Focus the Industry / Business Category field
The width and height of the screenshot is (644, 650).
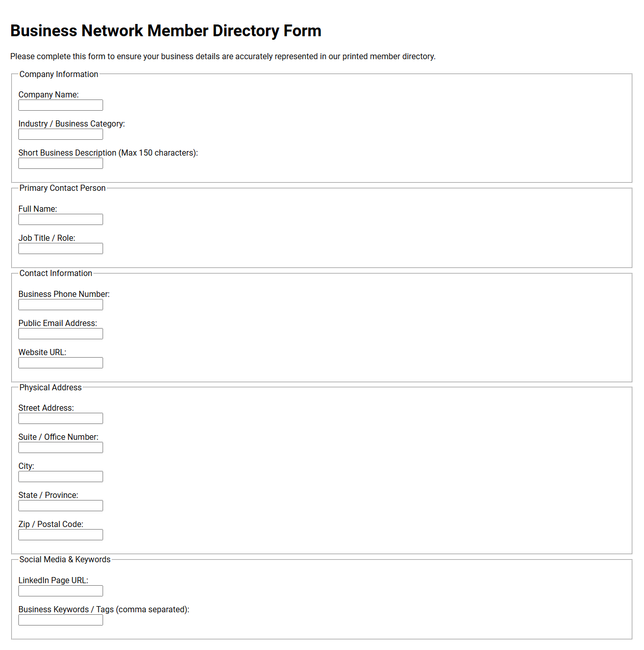61,134
